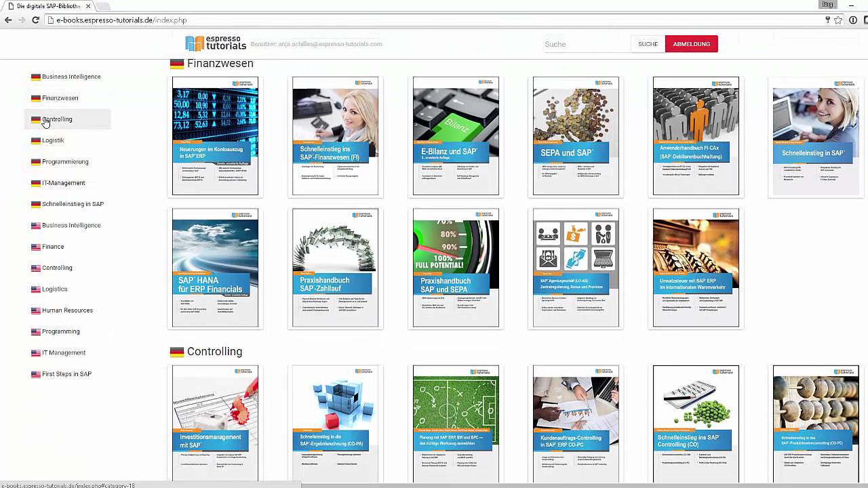Click the browser forward arrow
This screenshot has height=488, width=868.
point(22,20)
